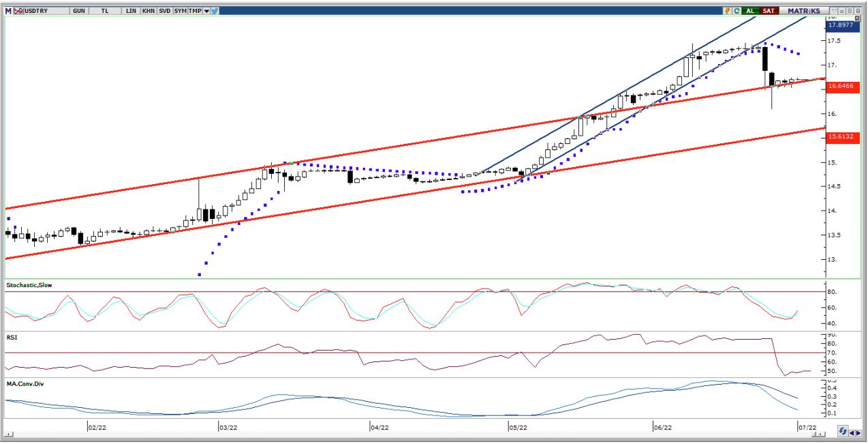Open the GUN period selector
The height and width of the screenshot is (444, 868).
79,11
